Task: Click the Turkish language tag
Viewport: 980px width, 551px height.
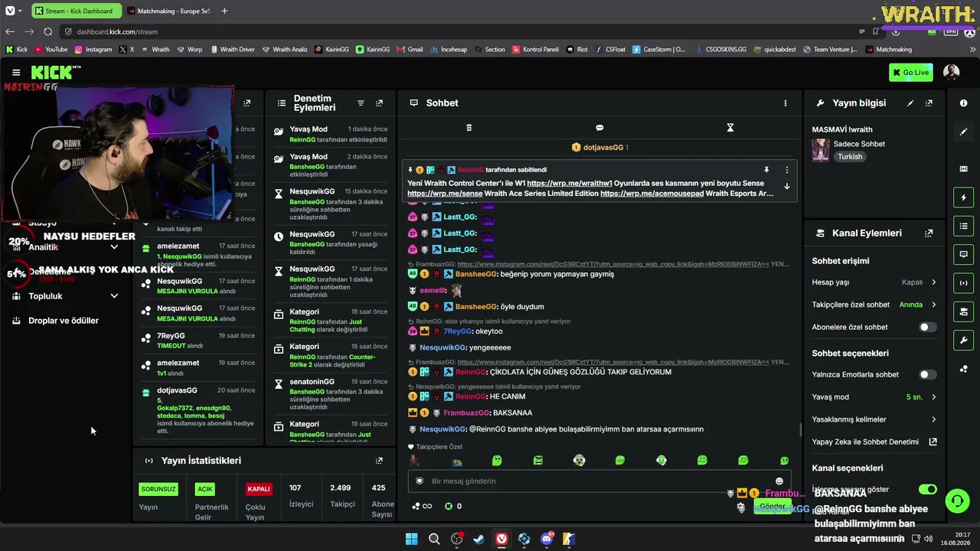Action: pos(850,157)
